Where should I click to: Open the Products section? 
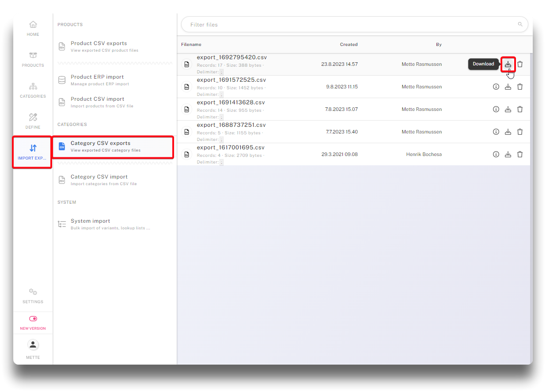pos(33,59)
